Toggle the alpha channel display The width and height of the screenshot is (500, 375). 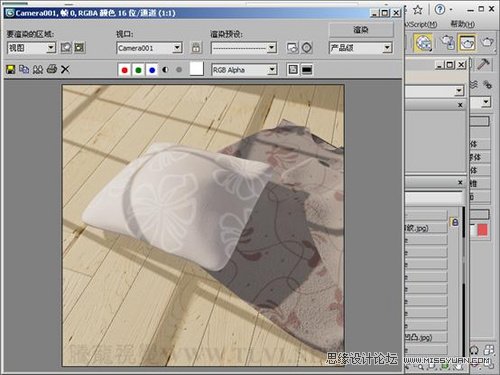point(165,70)
